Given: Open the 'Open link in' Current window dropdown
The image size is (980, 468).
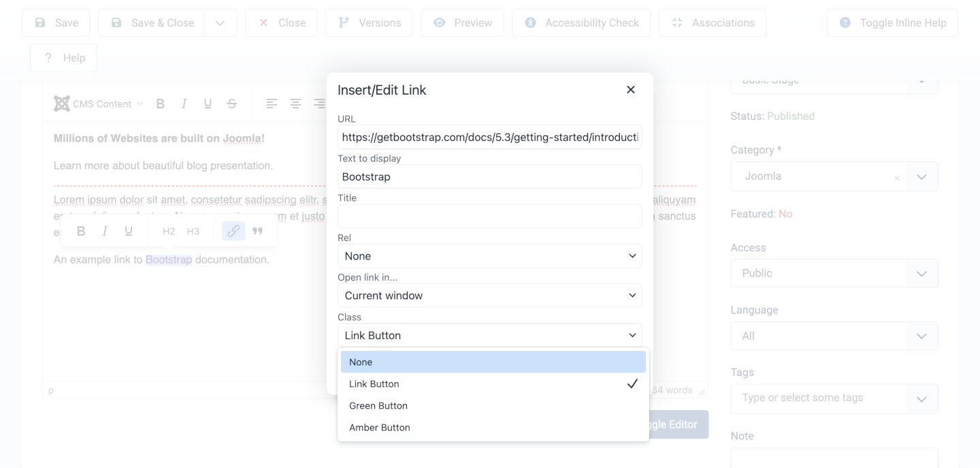Looking at the screenshot, I should [x=490, y=296].
